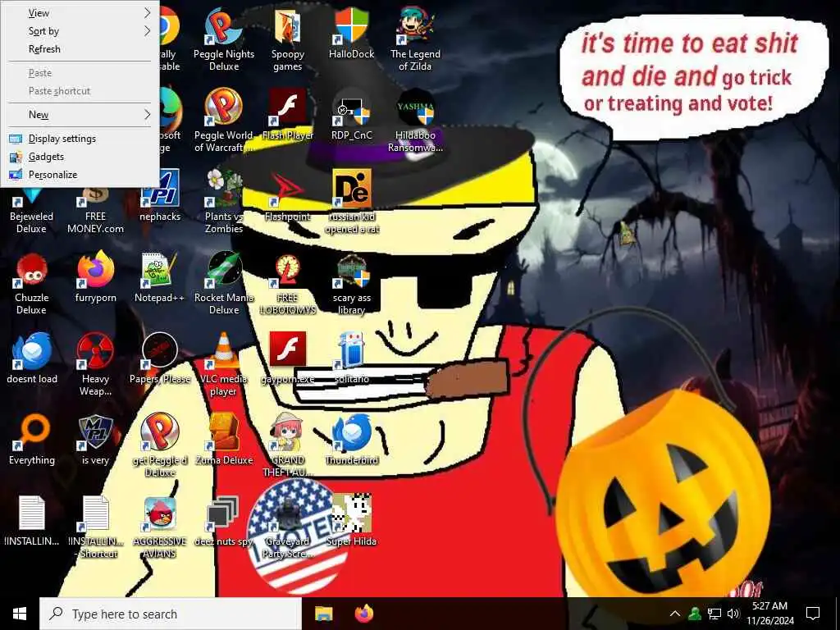Open the network tray icon

tap(714, 614)
